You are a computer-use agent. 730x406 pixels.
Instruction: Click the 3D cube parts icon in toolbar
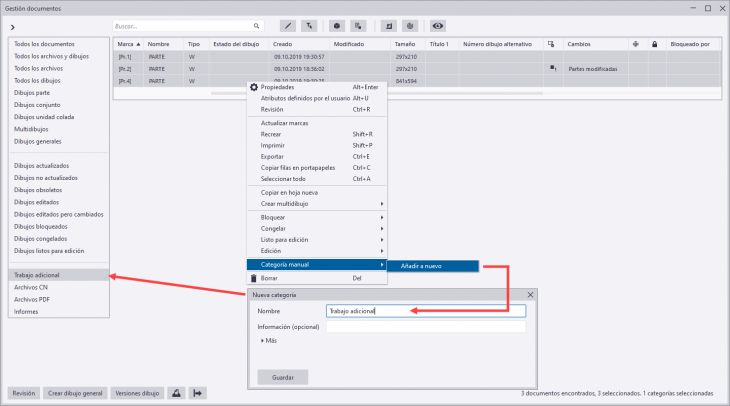[x=337, y=26]
